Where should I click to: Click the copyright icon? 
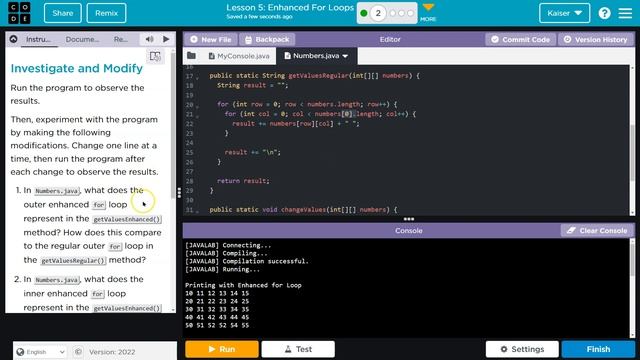[78, 352]
